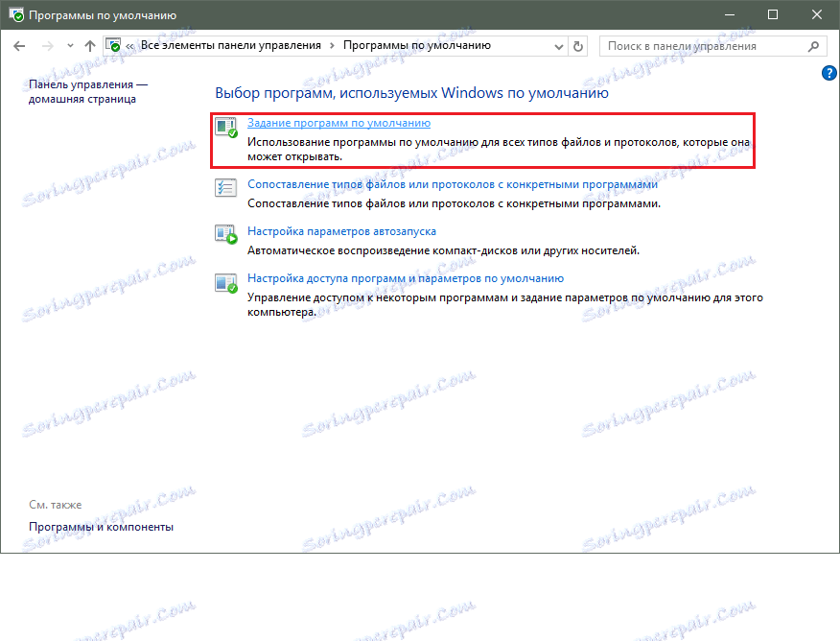Click the 'Задание программ по умолчанию' icon
Image resolution: width=840 pixels, height=641 pixels.
click(226, 128)
